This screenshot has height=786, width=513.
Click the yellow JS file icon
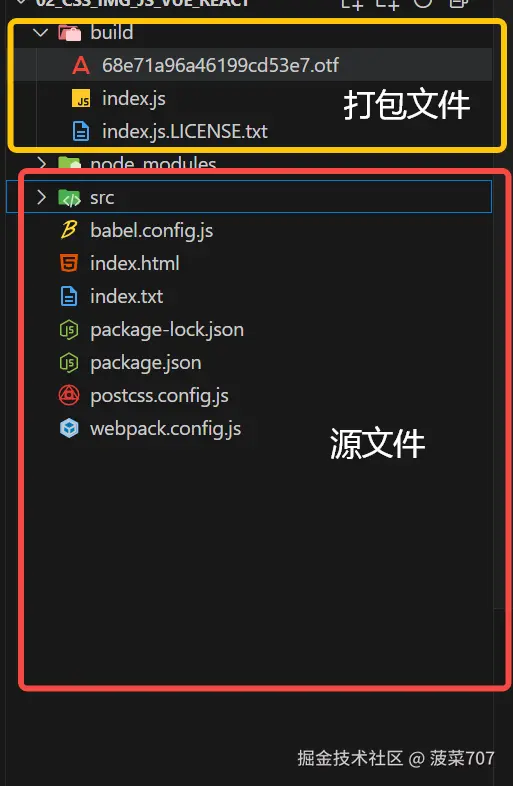click(81, 98)
